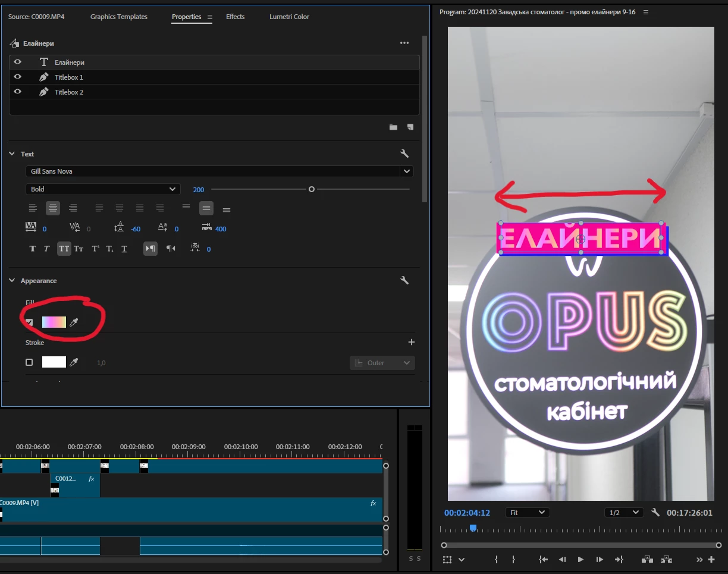Step back one frame
Screen dimensions: 728x574
point(562,559)
